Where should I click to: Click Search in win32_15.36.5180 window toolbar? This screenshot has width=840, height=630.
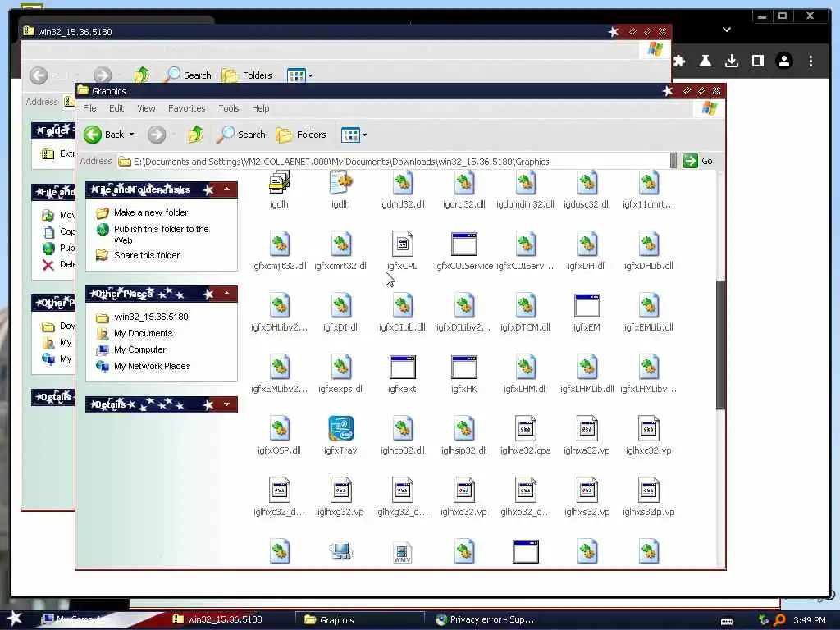[187, 75]
